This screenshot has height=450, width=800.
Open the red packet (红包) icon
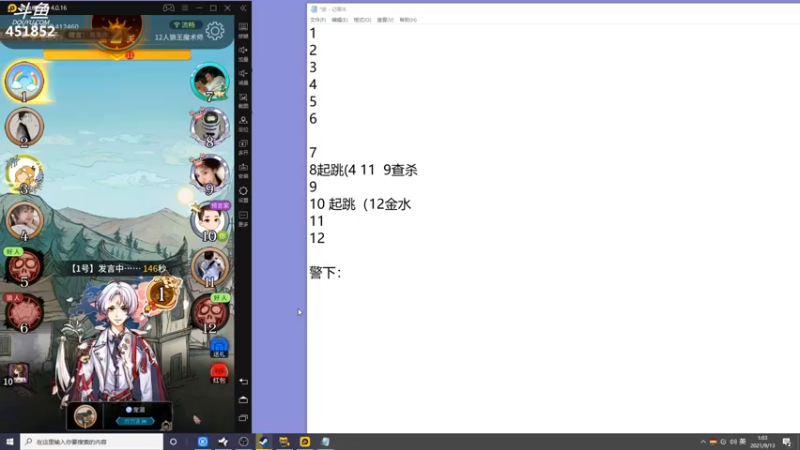[x=219, y=373]
